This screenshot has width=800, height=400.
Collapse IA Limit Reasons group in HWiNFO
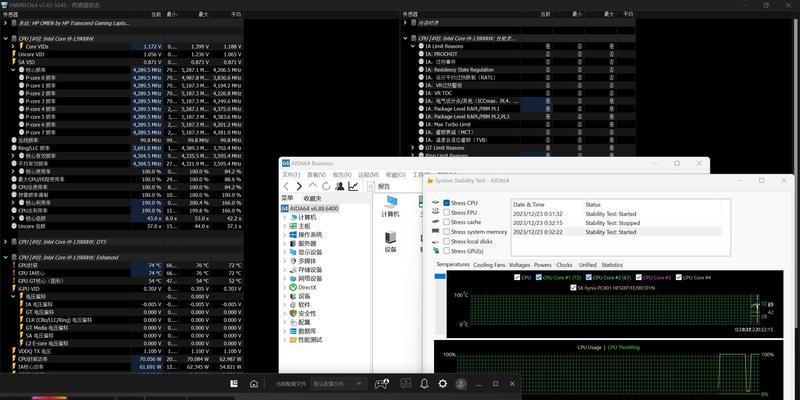click(413, 46)
